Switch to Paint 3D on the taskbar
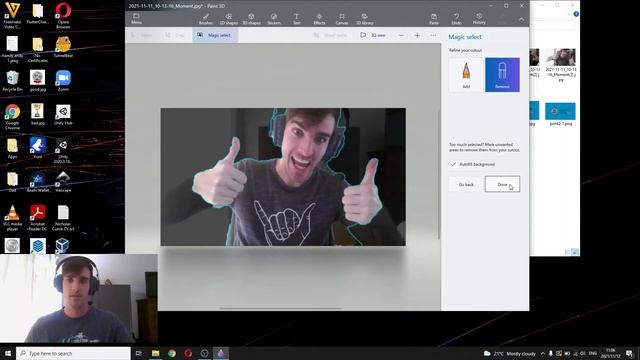Image resolution: width=640 pixels, height=360 pixels. pos(221,353)
